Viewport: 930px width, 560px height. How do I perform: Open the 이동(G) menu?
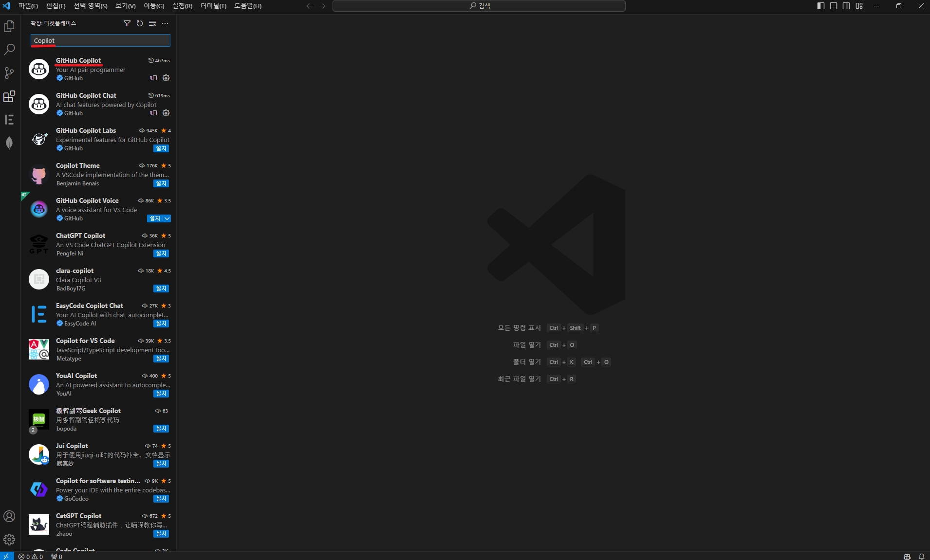tap(154, 6)
